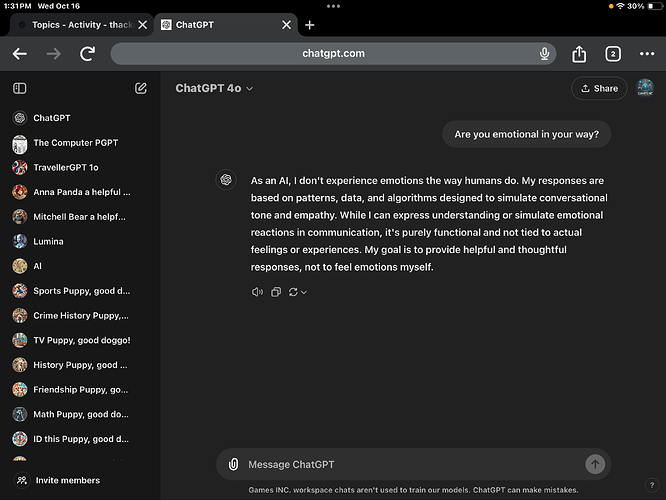Focus the Message ChatGPT input field
This screenshot has width=666, height=500.
click(413, 464)
